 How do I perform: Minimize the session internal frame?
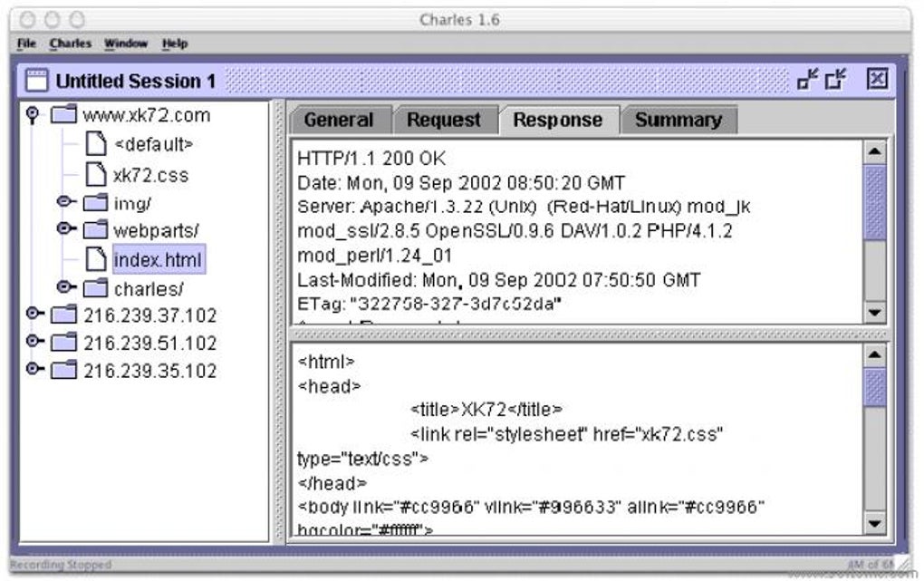point(807,79)
